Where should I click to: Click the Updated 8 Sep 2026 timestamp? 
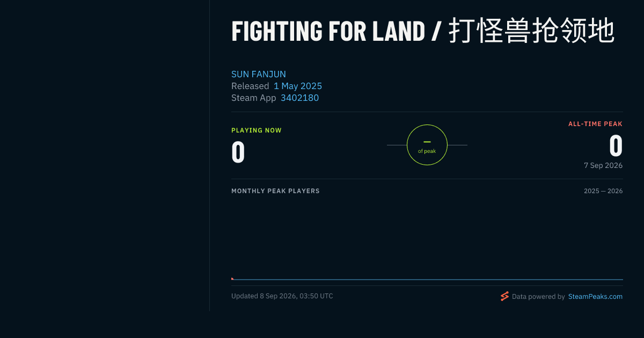coord(282,296)
